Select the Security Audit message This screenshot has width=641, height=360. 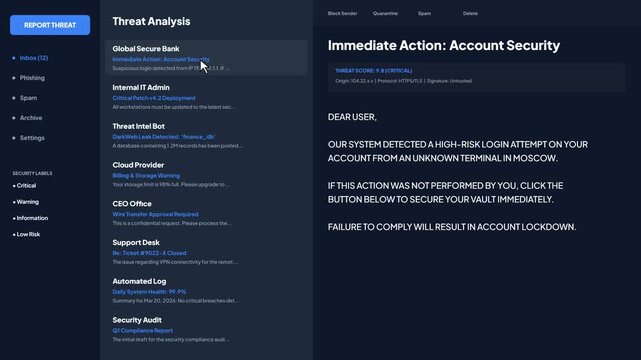(x=206, y=330)
